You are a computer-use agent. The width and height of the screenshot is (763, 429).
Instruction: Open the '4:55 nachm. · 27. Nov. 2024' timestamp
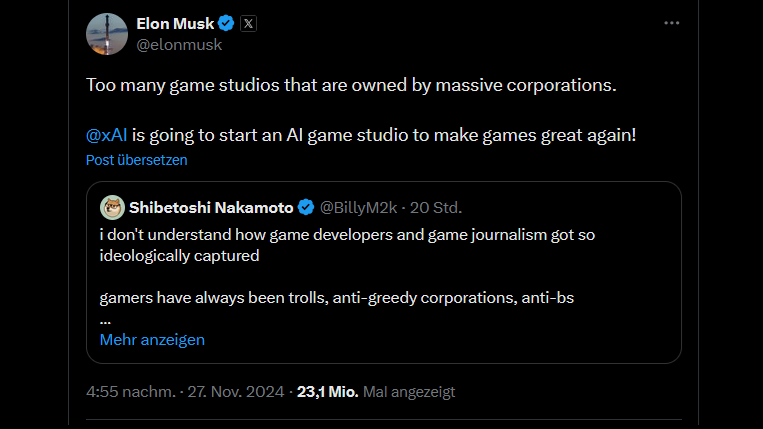coord(187,392)
